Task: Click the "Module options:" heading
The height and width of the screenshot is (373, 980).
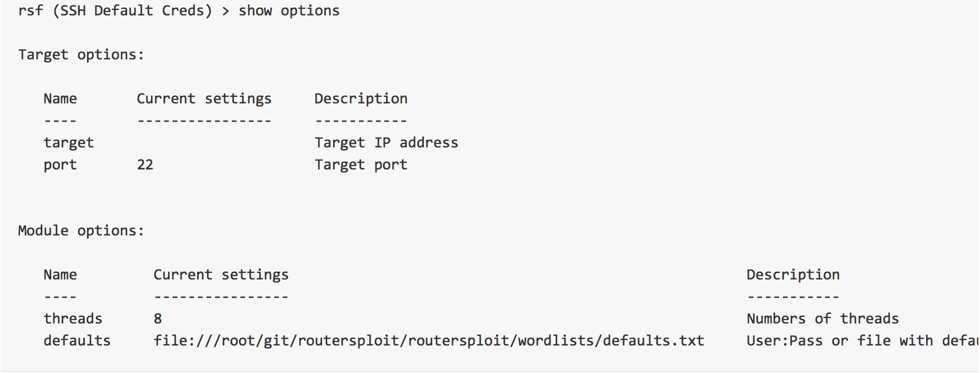Action: (81, 231)
